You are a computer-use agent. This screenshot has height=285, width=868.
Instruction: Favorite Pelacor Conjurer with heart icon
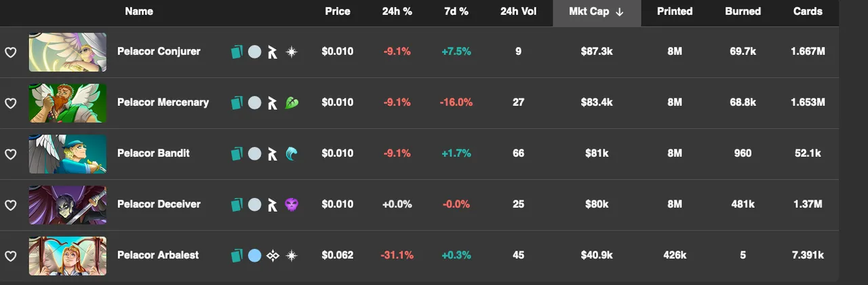coord(11,52)
